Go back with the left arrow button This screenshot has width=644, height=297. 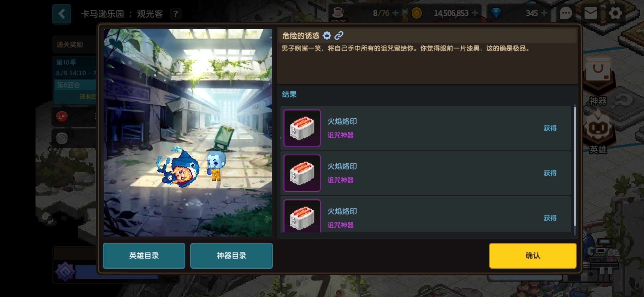click(61, 14)
